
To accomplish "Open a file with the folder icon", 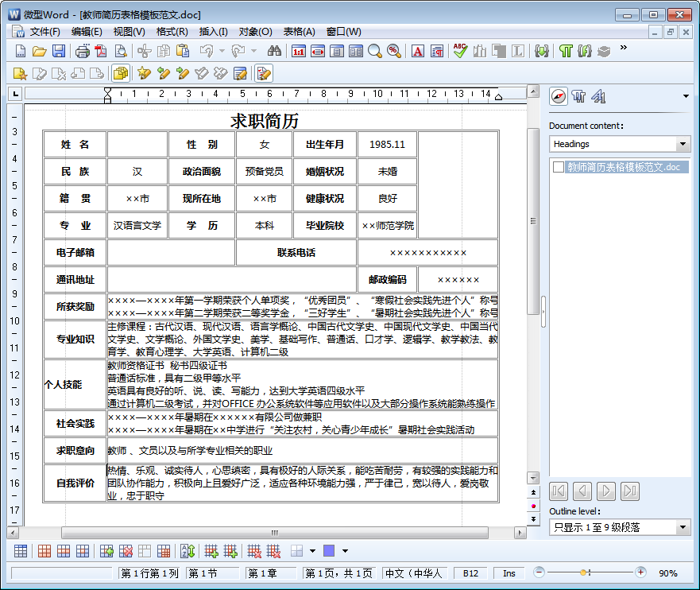I will coord(39,51).
